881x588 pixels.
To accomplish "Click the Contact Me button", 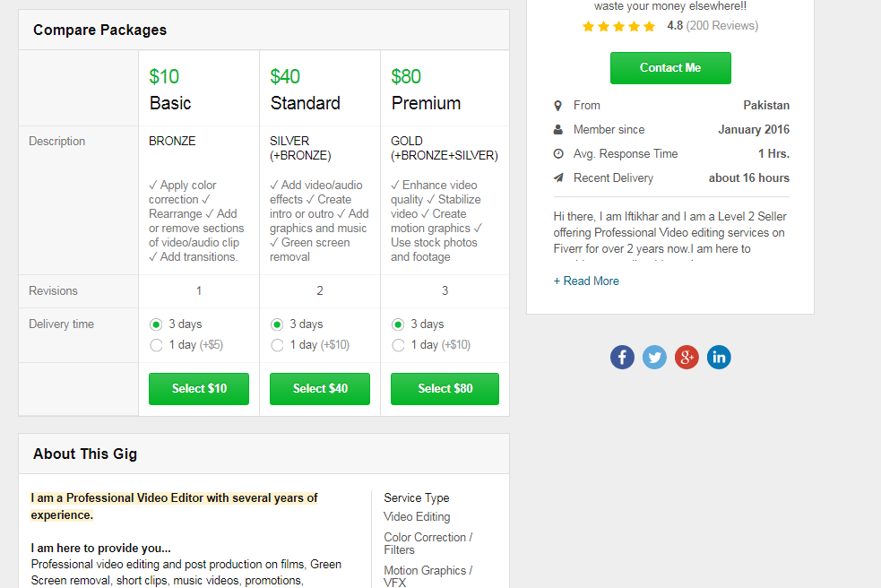I will [670, 68].
